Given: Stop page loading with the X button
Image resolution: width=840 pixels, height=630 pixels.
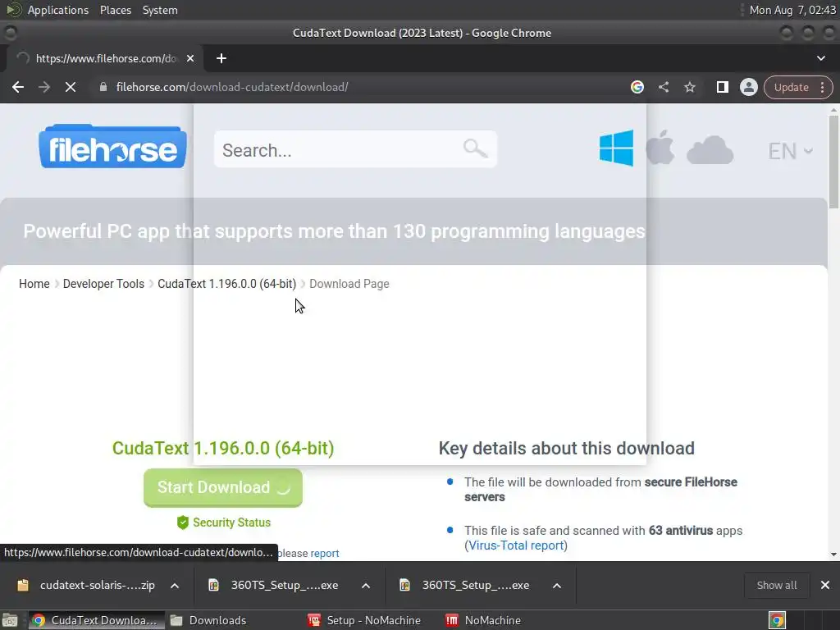Looking at the screenshot, I should click(x=71, y=87).
